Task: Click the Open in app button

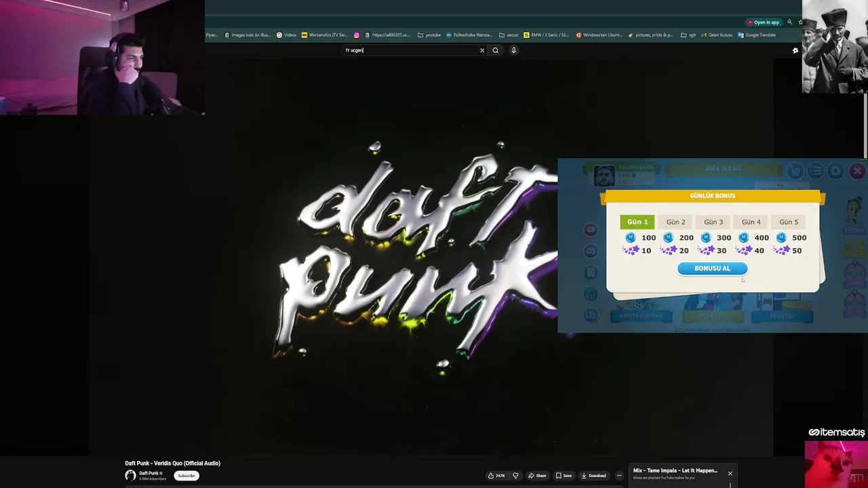Action: click(x=764, y=22)
